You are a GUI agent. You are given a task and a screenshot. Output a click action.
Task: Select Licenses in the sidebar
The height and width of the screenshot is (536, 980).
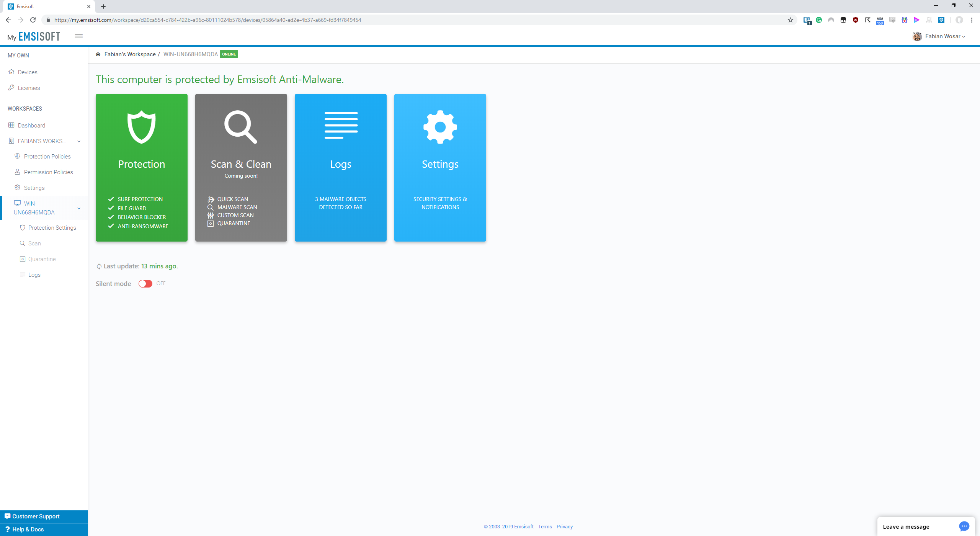[29, 88]
